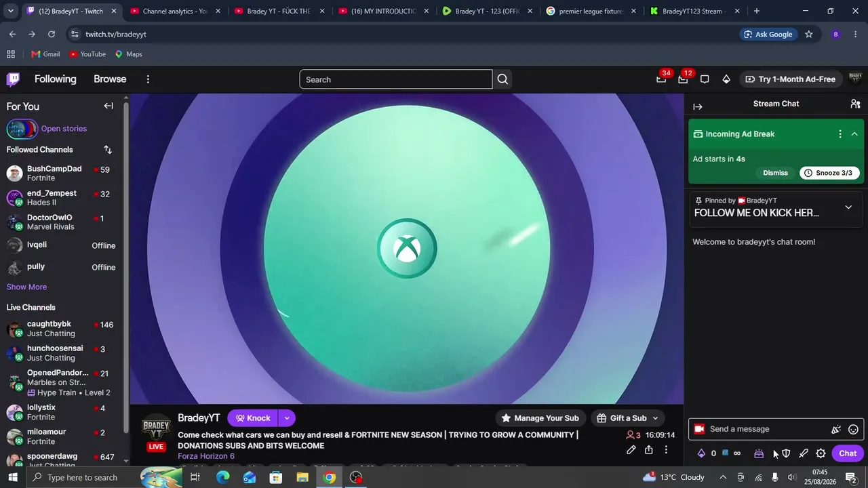The height and width of the screenshot is (488, 868).
Task: Open BushCampDad's channel in sidebar
Action: pyautogui.click(x=61, y=174)
